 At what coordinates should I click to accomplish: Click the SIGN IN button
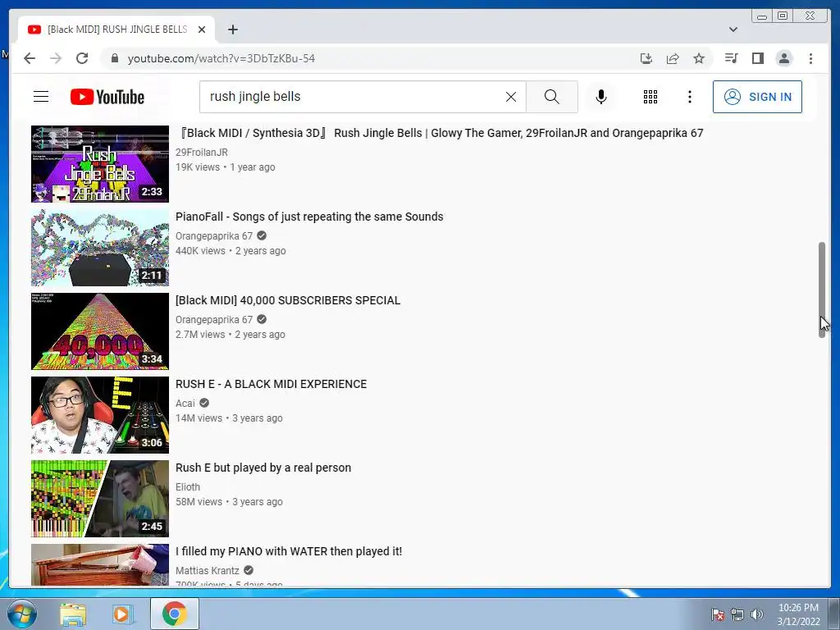pos(757,97)
